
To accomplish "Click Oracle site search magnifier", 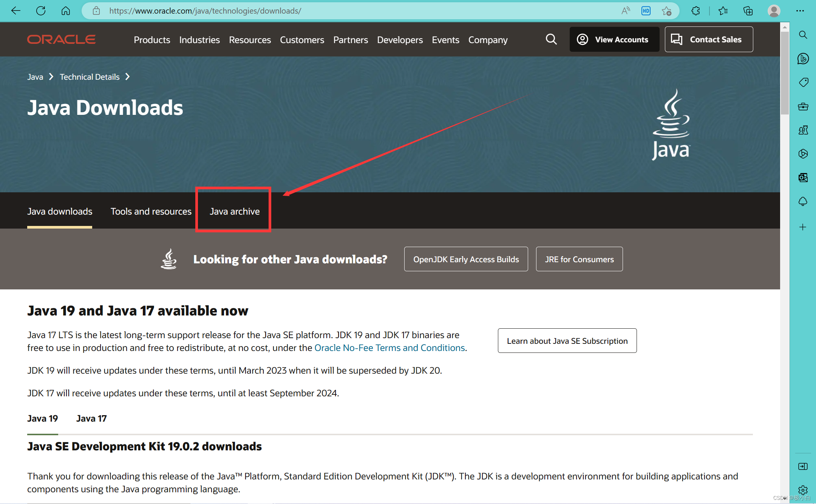I will tap(551, 39).
